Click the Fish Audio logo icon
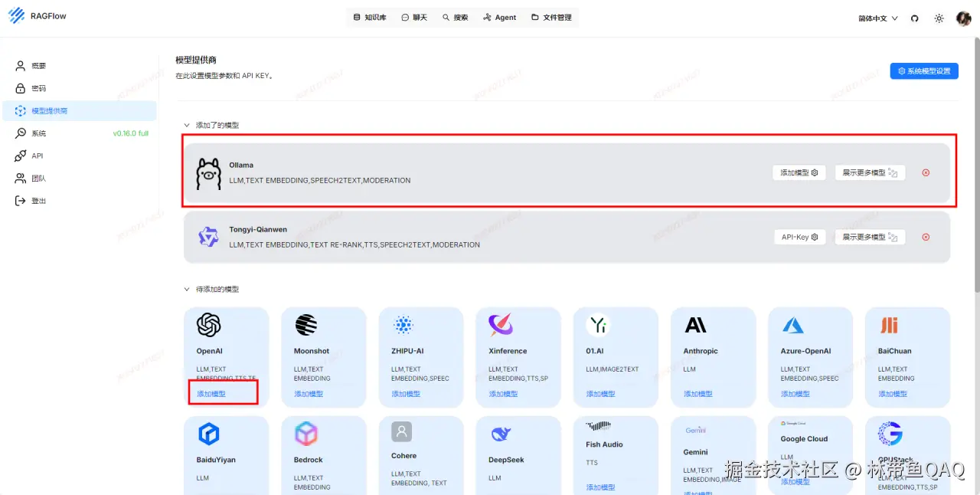Image resolution: width=980 pixels, height=495 pixels. 598,425
